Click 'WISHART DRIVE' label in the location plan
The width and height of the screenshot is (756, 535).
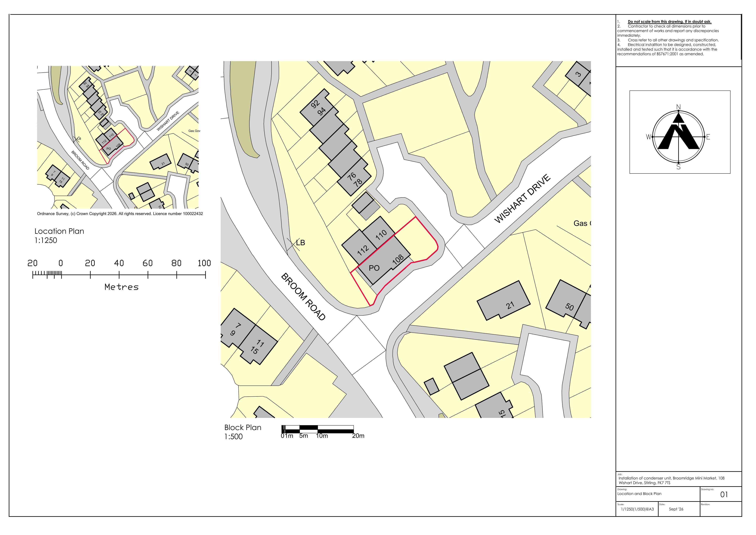pyautogui.click(x=168, y=121)
